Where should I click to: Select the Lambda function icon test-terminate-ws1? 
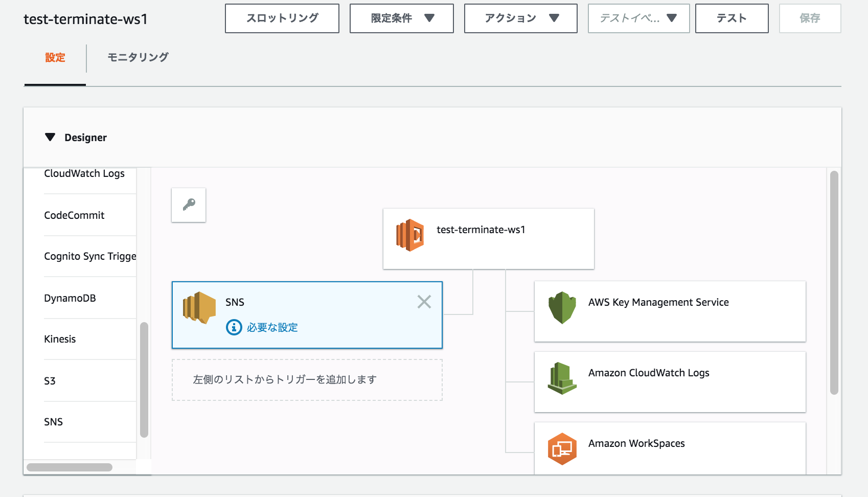click(x=410, y=235)
